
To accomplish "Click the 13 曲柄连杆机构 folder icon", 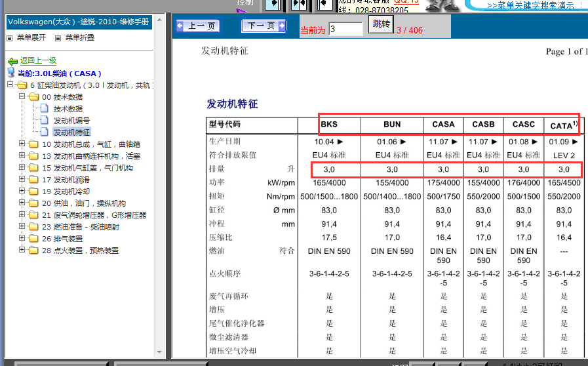I will (33, 156).
